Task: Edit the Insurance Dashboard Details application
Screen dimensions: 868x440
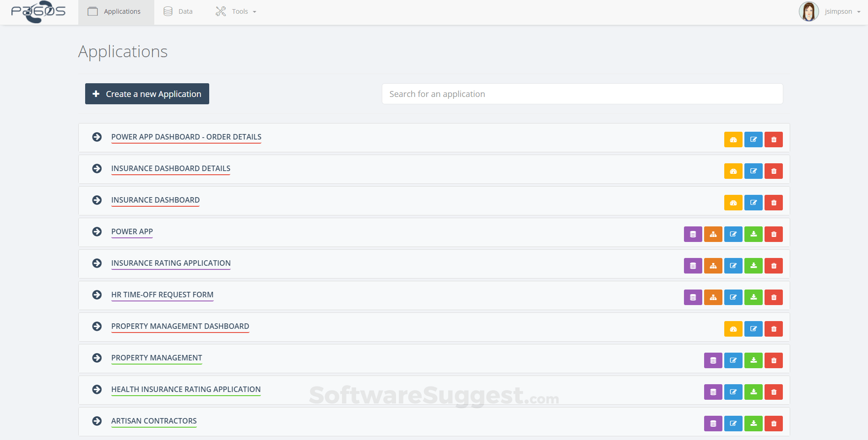Action: 753,171
